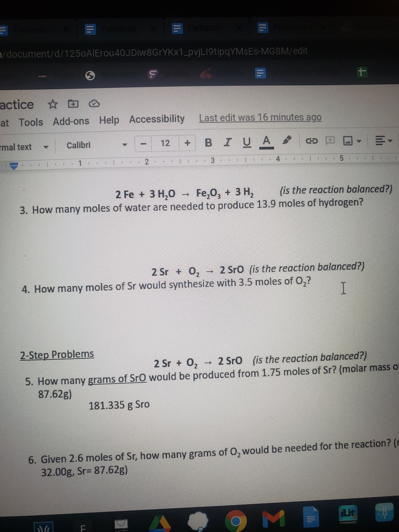This screenshot has height=532, width=399.
Task: Open the Riverdeep bookmark globe icon
Action: [x=90, y=75]
